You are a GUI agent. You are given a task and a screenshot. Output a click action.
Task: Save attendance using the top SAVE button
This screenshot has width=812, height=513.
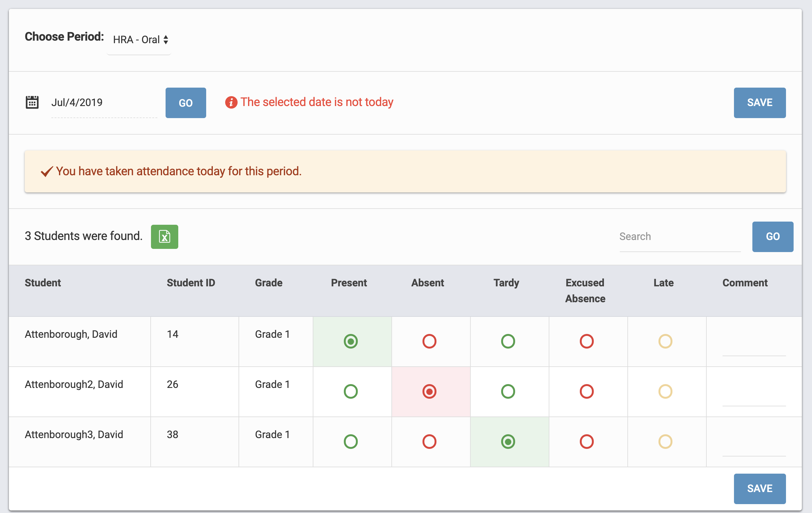[759, 103]
